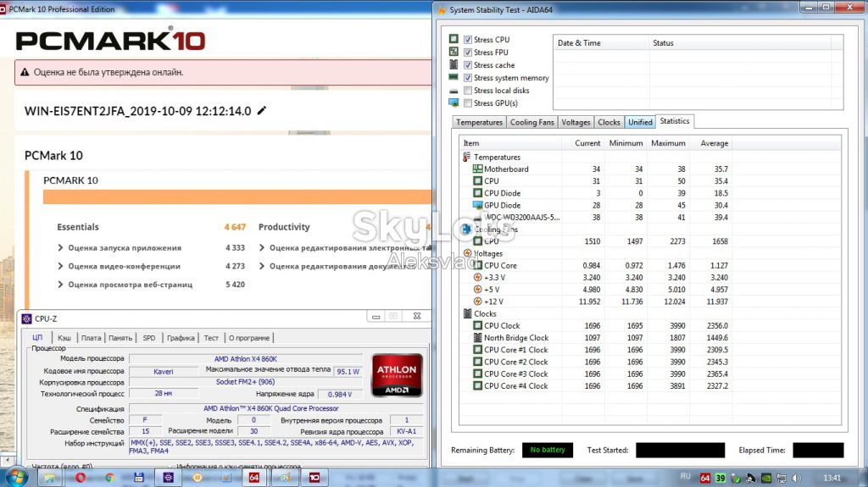Screen dimensions: 868x487
Task: Click the pencil icon to rename the result
Action: (262, 111)
